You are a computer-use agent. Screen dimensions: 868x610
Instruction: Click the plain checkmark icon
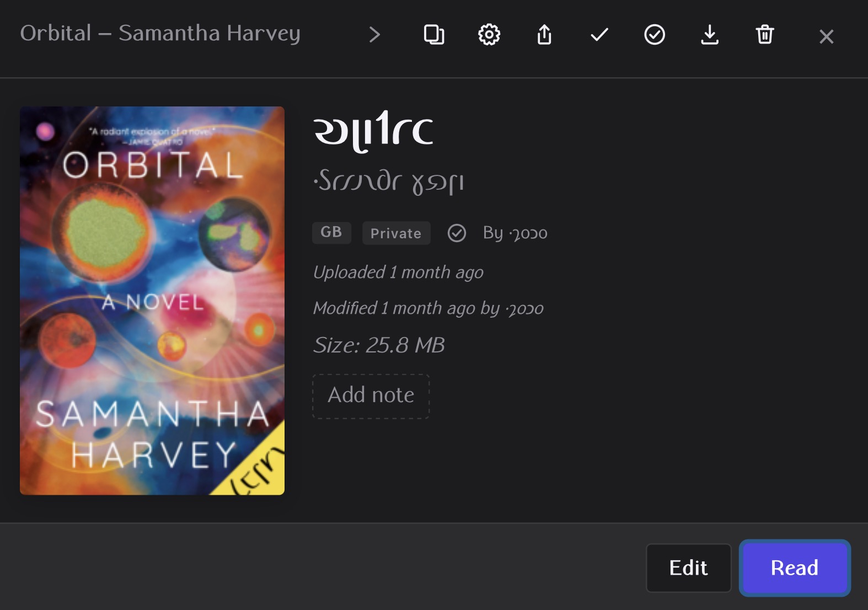click(x=599, y=35)
